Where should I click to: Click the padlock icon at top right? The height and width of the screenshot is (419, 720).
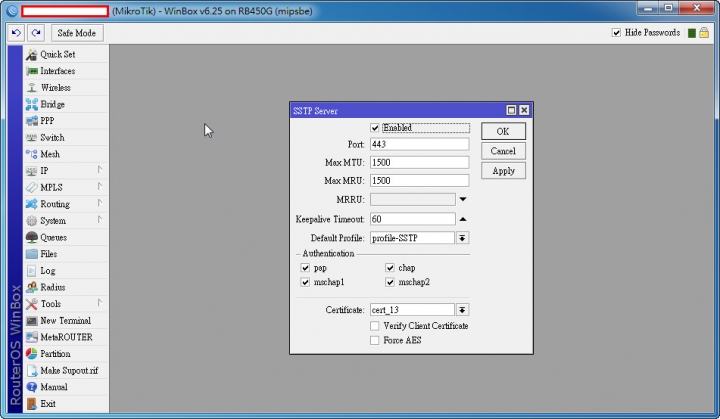coord(704,33)
